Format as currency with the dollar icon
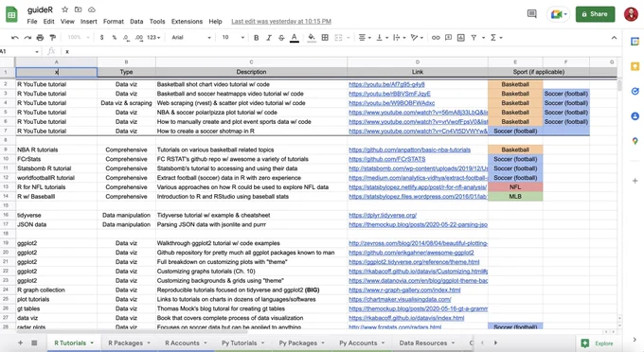 pyautogui.click(x=101, y=38)
